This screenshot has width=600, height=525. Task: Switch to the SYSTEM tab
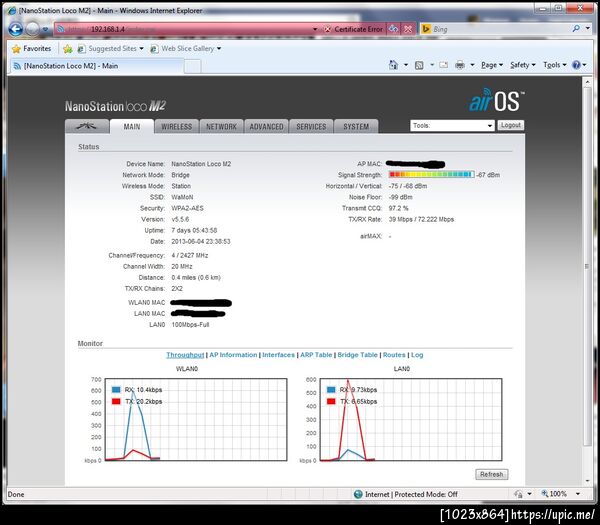(x=356, y=127)
